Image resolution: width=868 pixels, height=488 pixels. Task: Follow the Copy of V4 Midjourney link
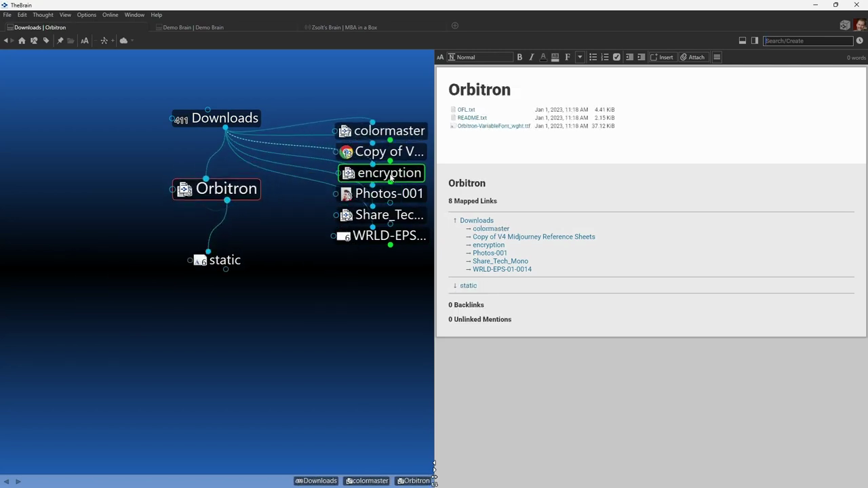pyautogui.click(x=534, y=237)
